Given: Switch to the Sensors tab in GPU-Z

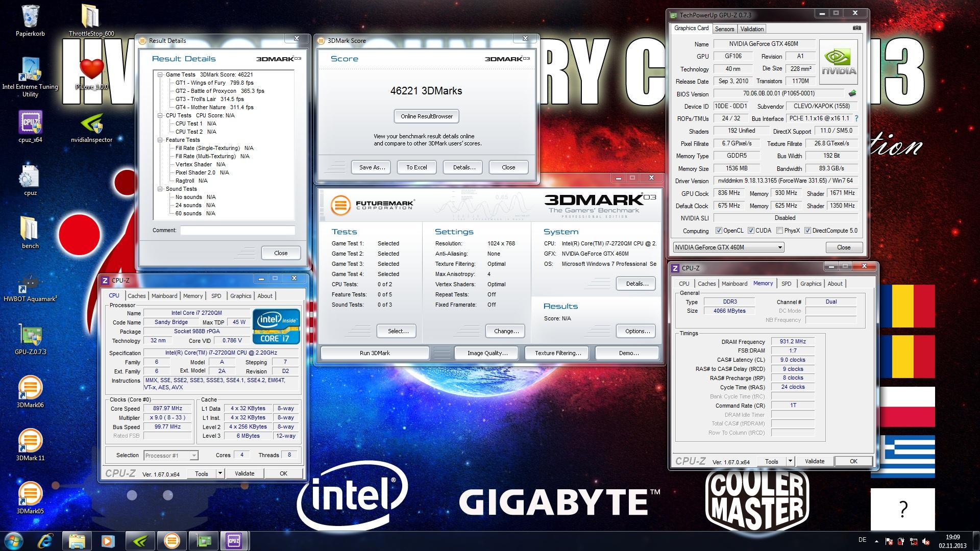Looking at the screenshot, I should pyautogui.click(x=724, y=29).
